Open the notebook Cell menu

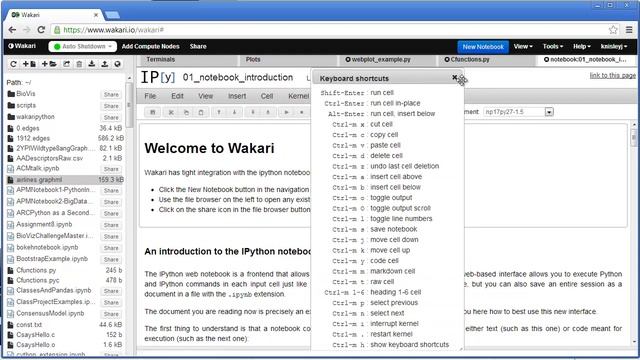click(267, 96)
